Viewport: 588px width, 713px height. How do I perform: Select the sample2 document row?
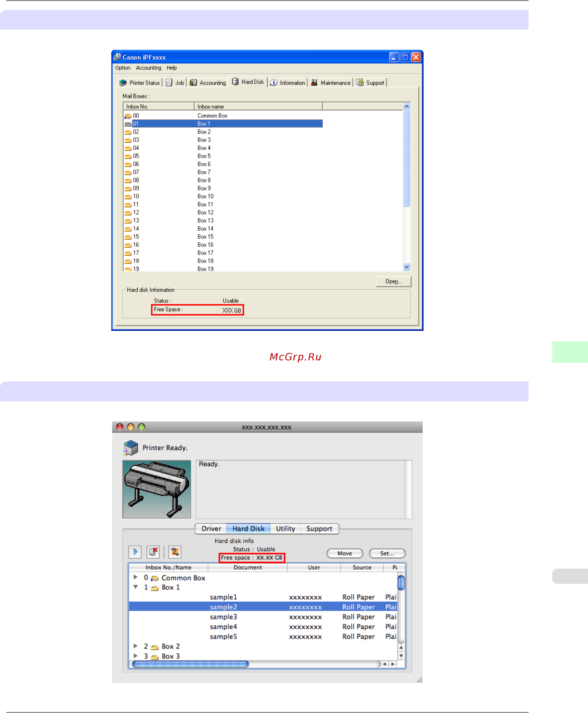click(263, 607)
